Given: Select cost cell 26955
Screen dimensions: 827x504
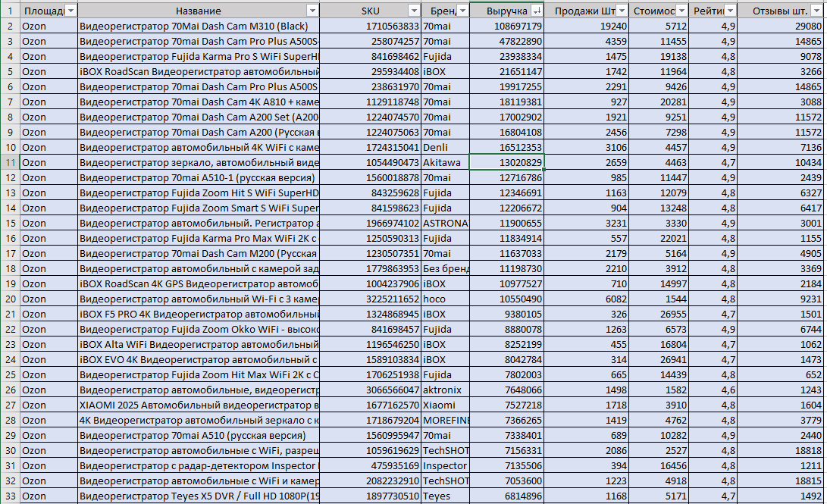Looking at the screenshot, I should 659,315.
